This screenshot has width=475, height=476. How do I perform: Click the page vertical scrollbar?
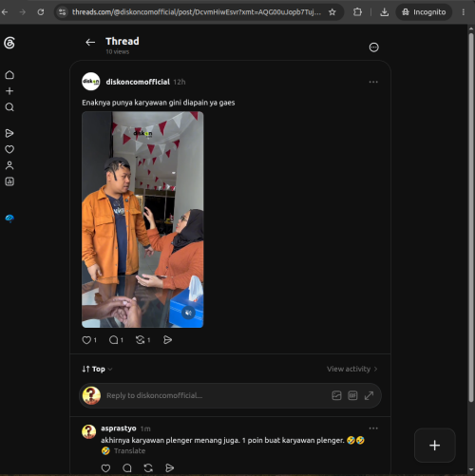471,217
